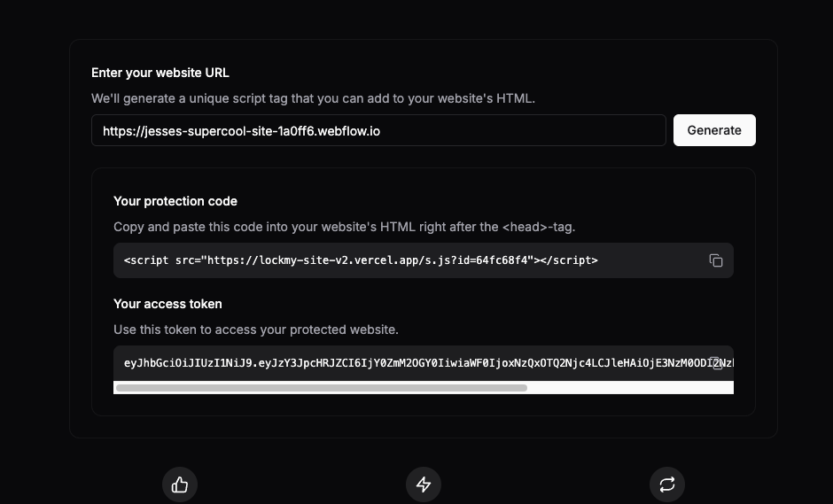
Task: Click the empty scrollbar track right of the thumb
Action: coord(630,388)
